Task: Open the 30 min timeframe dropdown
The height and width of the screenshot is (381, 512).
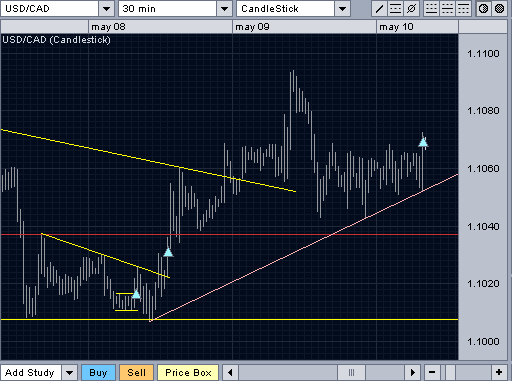Action: coord(224,9)
